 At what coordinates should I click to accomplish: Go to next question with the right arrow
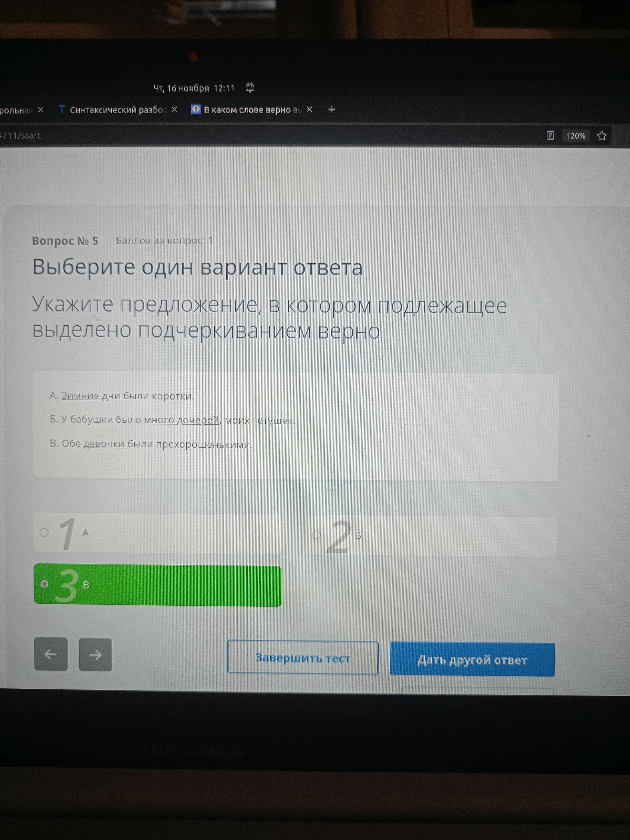95,654
